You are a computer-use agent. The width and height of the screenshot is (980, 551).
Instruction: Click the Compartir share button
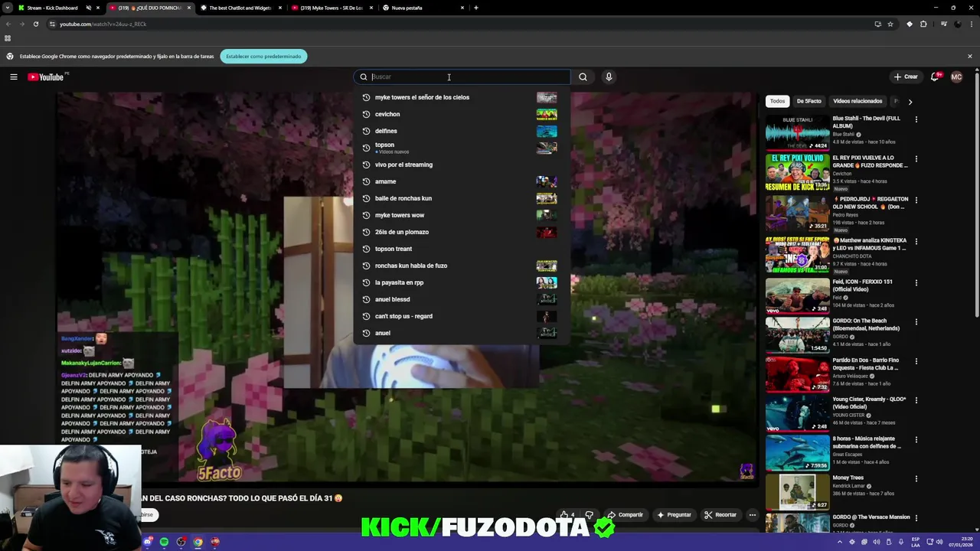coord(625,515)
